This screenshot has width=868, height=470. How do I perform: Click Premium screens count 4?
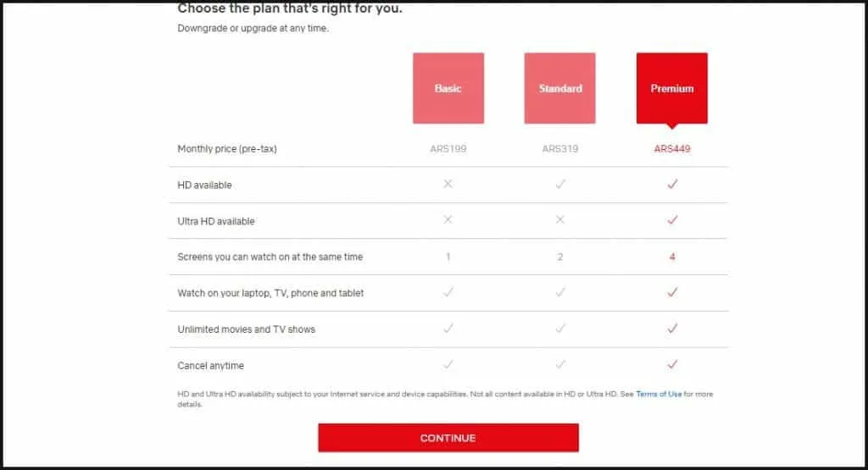[672, 257]
